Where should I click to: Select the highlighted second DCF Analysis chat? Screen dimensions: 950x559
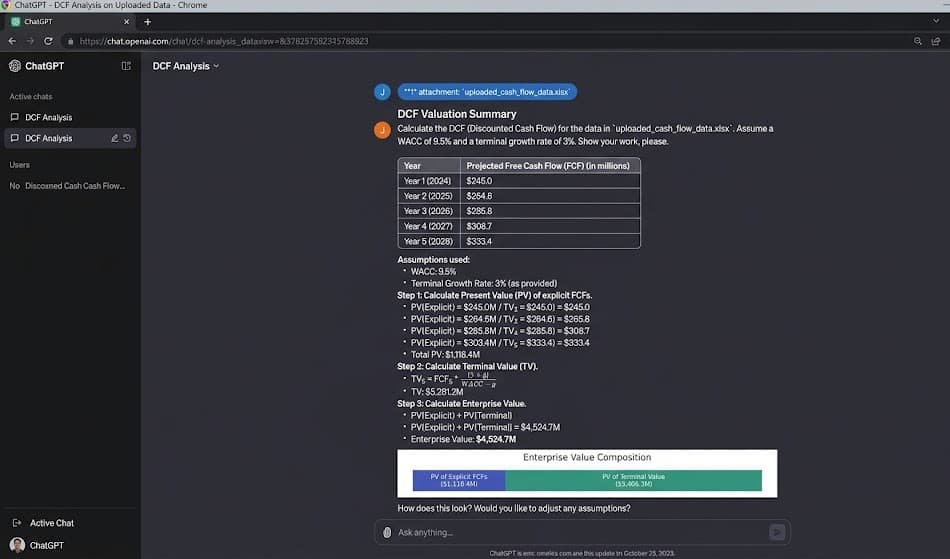click(70, 138)
